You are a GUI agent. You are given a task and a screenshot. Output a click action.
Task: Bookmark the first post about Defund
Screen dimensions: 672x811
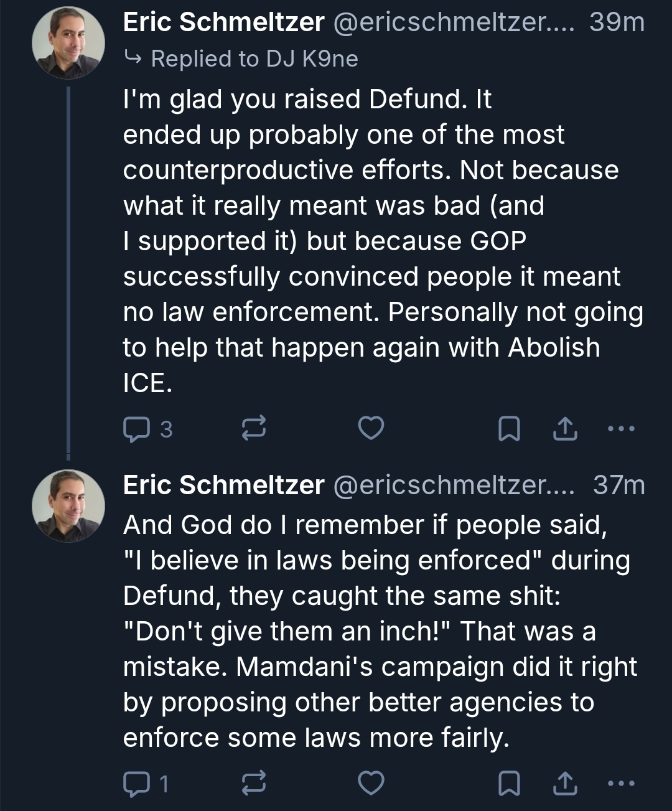tap(510, 429)
